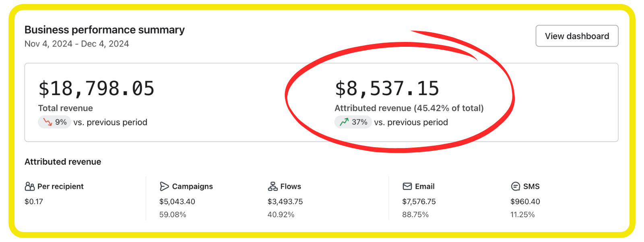Click the green upward trend arrow icon
Image resolution: width=644 pixels, height=242 pixels.
coord(344,122)
